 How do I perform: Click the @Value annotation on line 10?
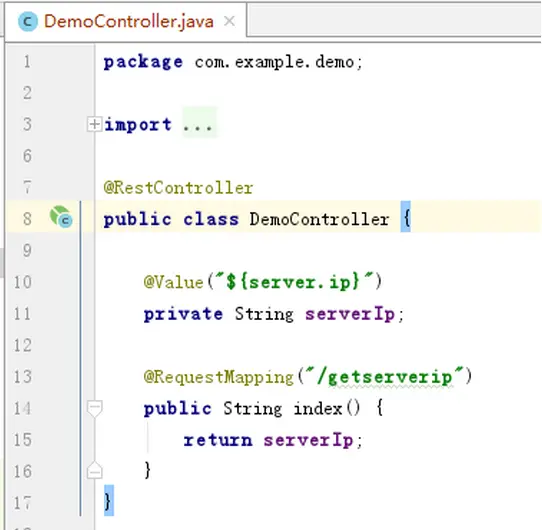tap(174, 282)
